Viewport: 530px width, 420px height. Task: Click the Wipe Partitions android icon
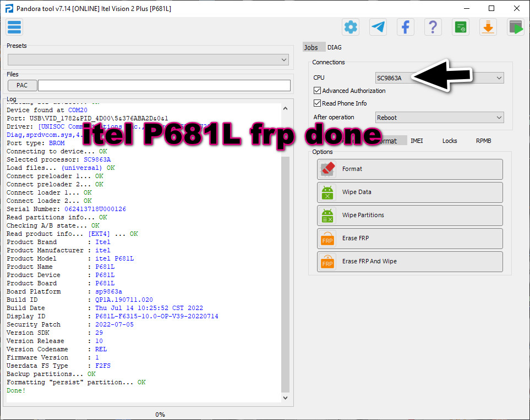pos(327,215)
